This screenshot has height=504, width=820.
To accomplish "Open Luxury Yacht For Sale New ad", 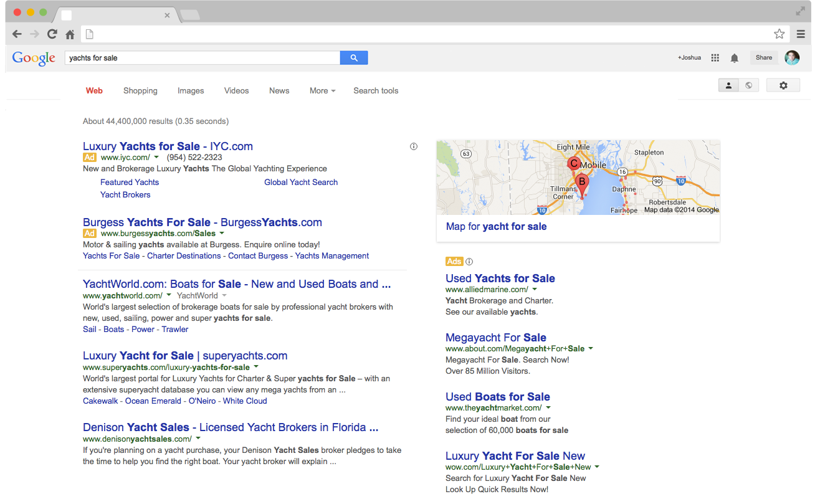I will (515, 456).
